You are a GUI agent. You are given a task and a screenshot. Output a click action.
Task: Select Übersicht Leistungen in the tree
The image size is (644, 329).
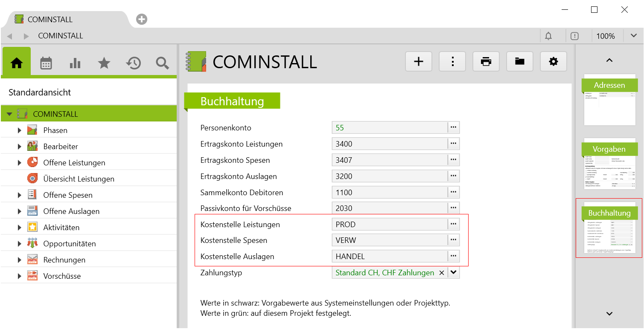click(x=79, y=179)
